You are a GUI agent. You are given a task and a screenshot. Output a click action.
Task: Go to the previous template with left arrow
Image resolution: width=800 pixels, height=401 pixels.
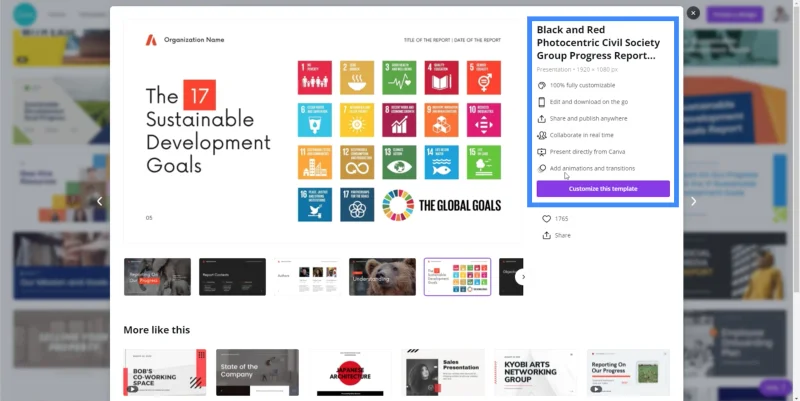click(x=100, y=202)
